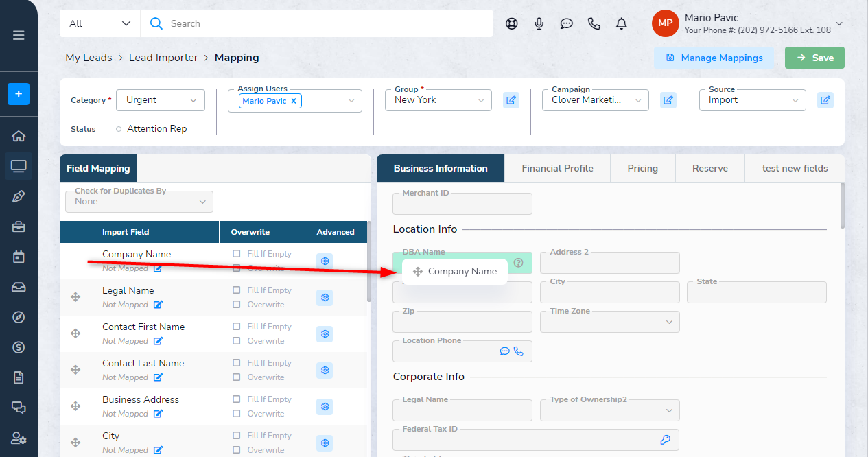Click the help lifebuoy icon
The height and width of the screenshot is (457, 868).
coord(512,23)
